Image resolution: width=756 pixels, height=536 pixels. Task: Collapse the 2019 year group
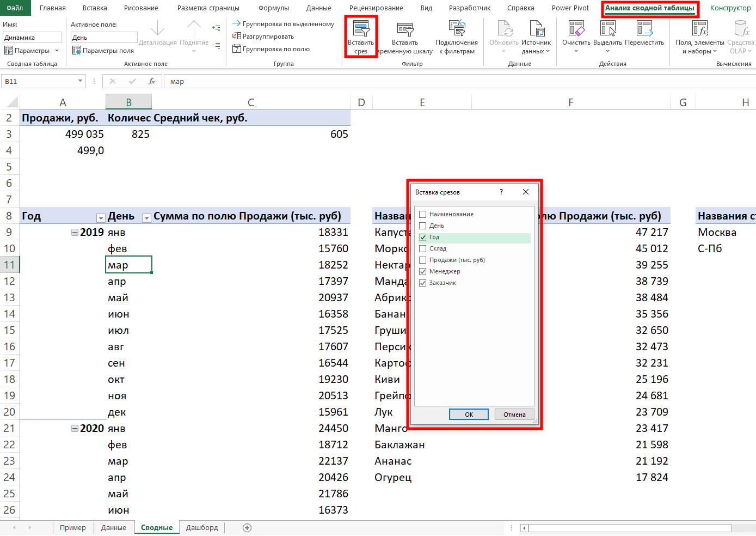click(75, 232)
